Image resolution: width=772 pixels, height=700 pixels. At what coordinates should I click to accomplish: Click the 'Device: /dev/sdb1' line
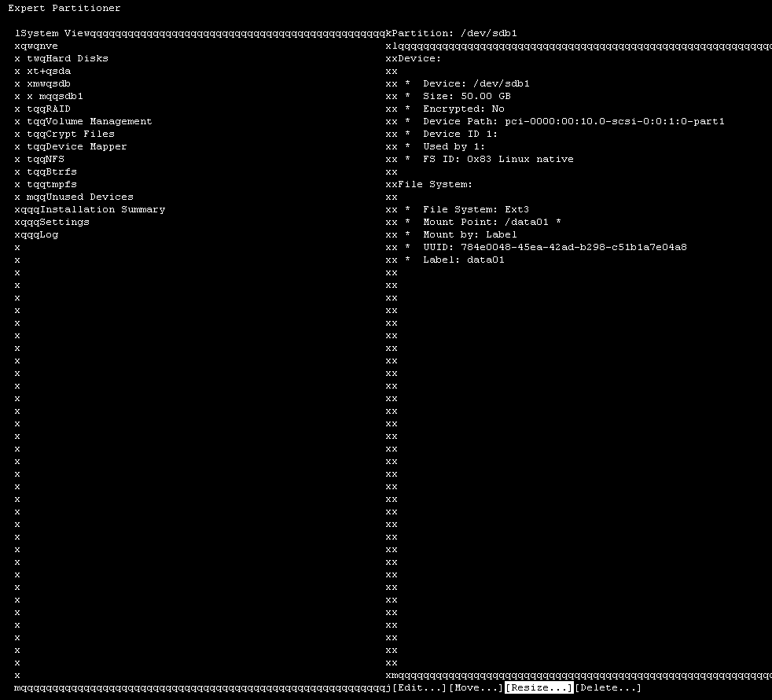[476, 83]
